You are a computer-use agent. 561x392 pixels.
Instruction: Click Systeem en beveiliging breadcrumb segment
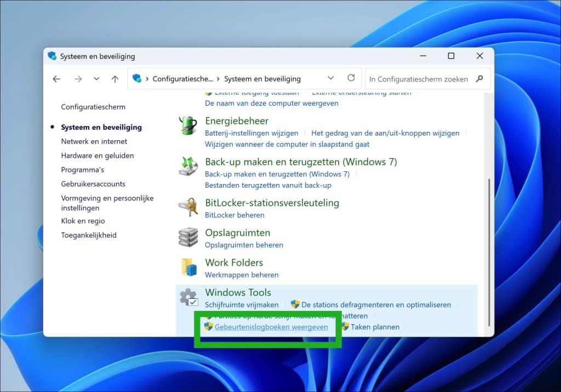pyautogui.click(x=262, y=79)
